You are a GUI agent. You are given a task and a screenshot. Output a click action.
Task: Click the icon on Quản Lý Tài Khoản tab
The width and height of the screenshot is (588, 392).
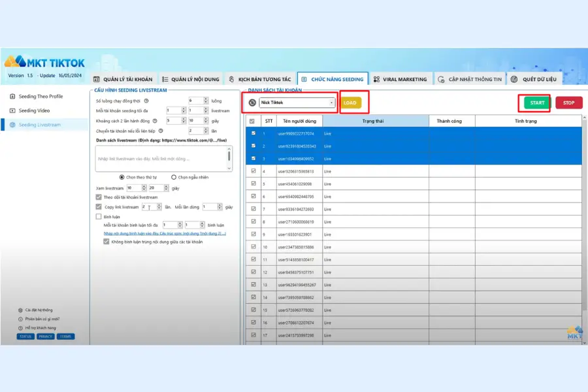pos(97,79)
